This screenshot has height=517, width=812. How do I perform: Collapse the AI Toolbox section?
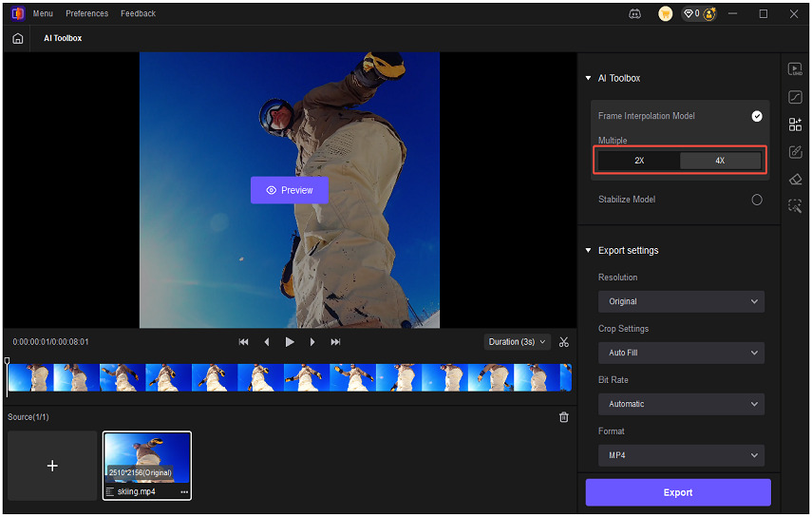(588, 78)
